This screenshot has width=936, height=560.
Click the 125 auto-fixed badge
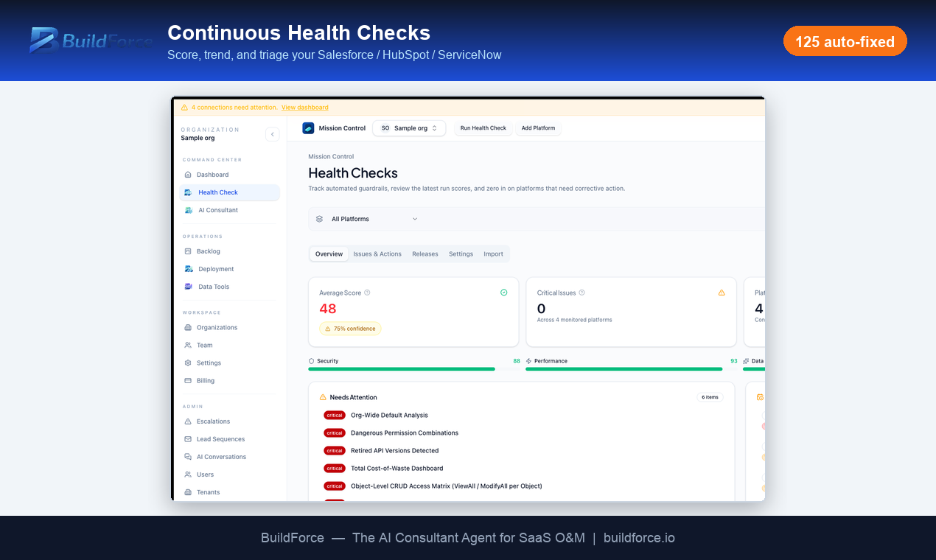(x=845, y=42)
